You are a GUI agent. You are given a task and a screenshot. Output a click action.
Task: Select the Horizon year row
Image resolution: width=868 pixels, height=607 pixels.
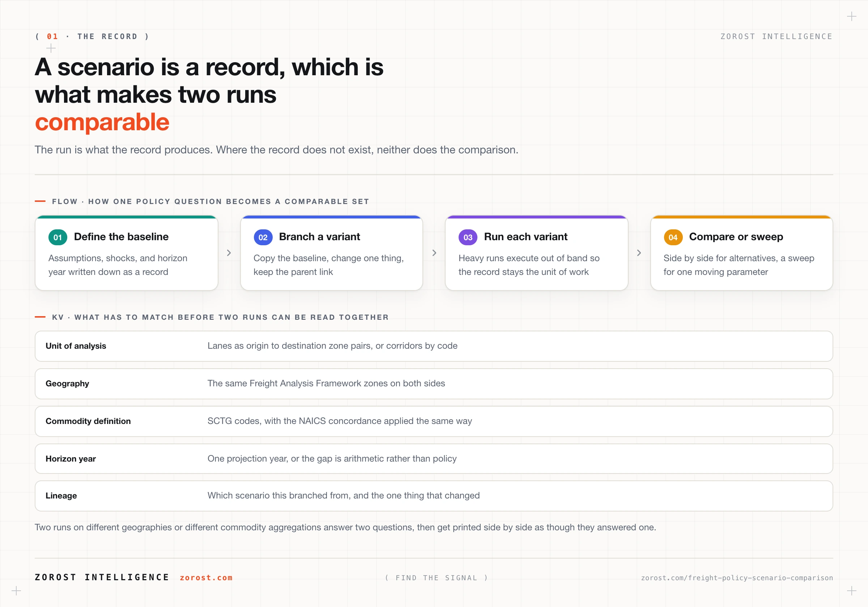[434, 458]
